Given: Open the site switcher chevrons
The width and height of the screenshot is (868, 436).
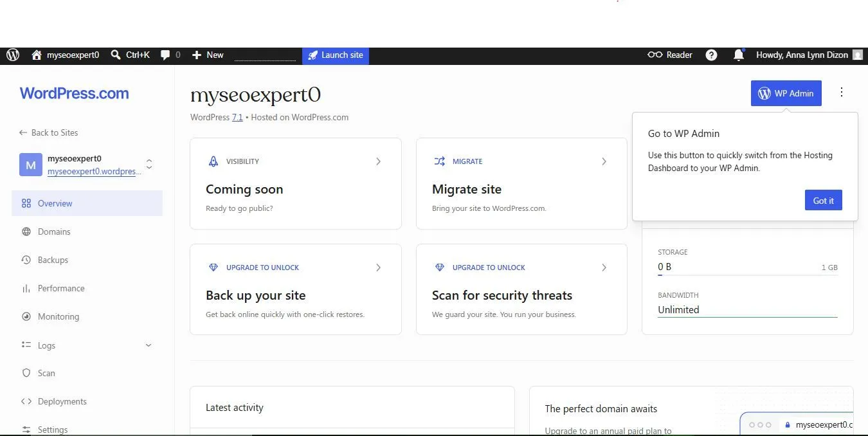Looking at the screenshot, I should pos(149,165).
